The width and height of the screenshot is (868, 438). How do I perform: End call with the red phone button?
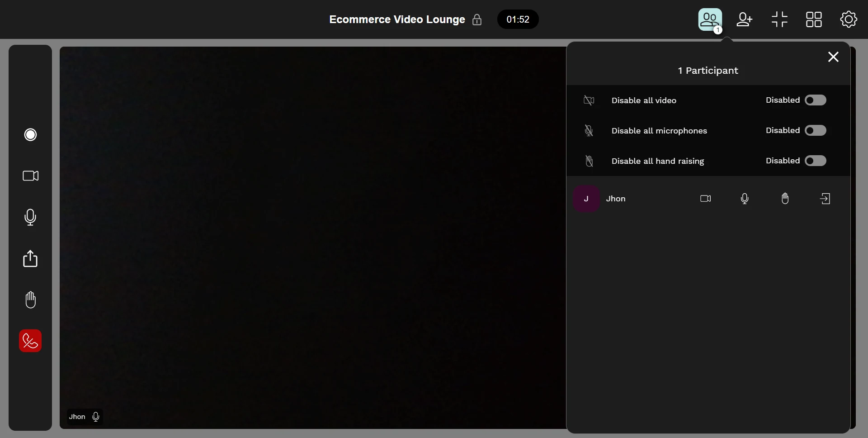pos(30,341)
